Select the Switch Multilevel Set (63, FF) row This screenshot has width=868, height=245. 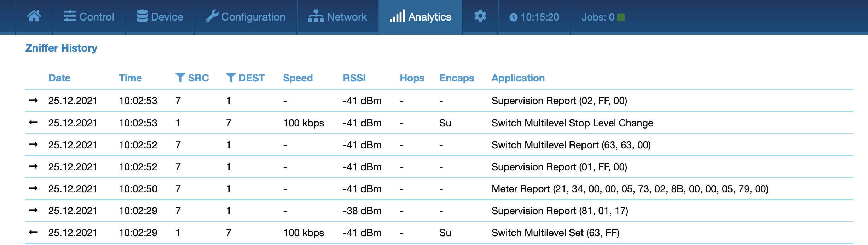pos(555,233)
